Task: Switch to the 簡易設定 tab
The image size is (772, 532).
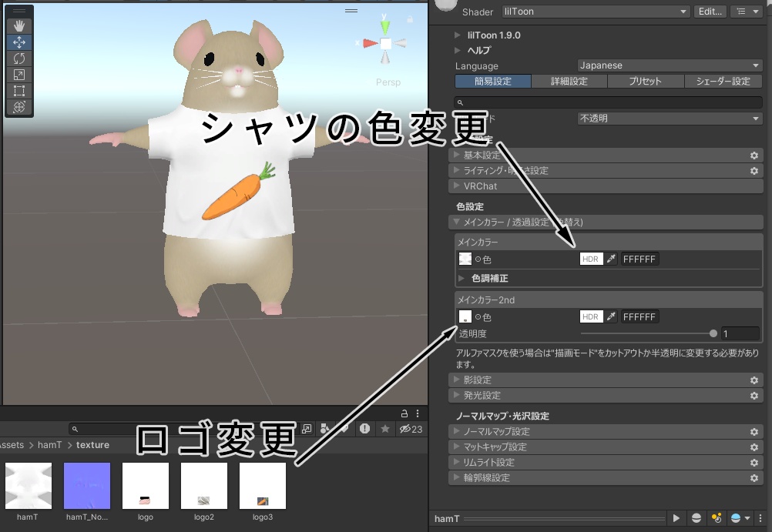Action: pos(493,81)
